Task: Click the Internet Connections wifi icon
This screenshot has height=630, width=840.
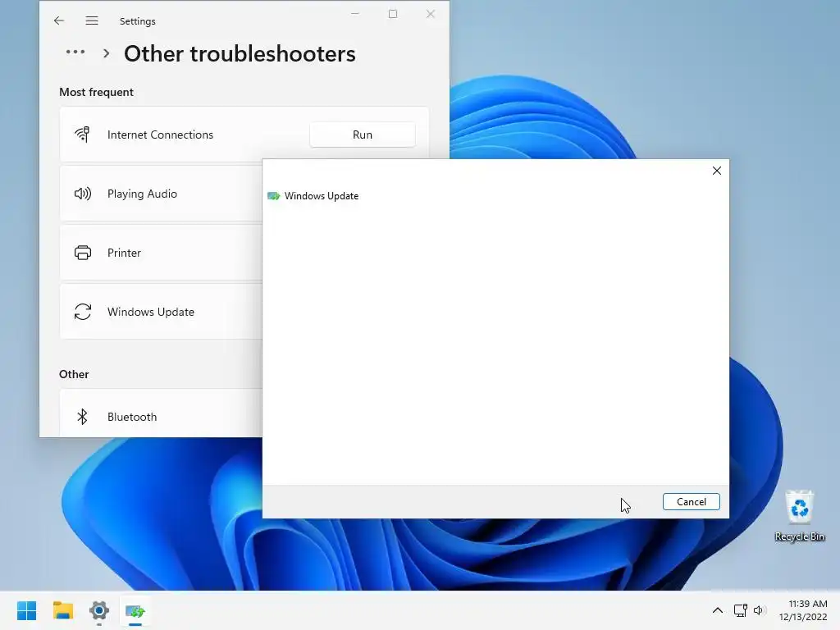Action: click(82, 134)
